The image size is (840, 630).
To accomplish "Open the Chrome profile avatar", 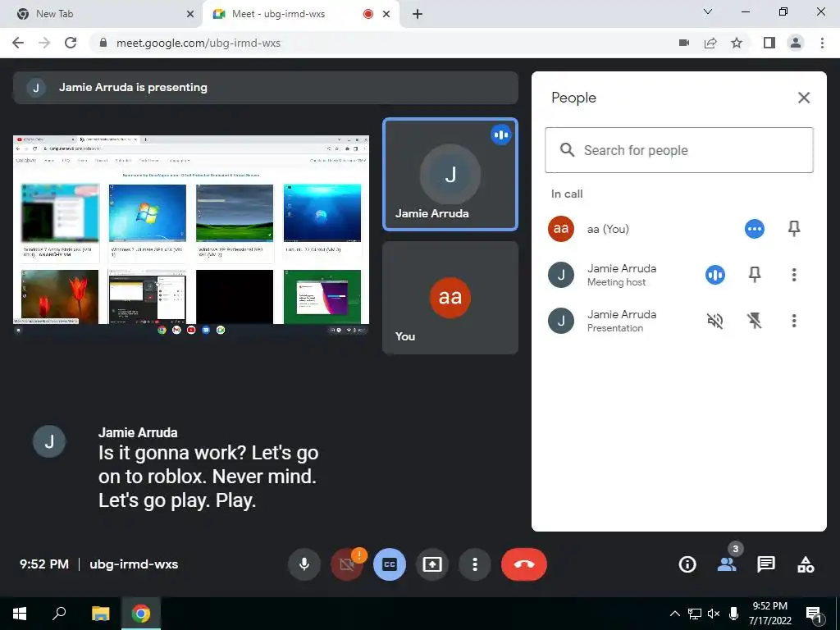I will tap(796, 43).
